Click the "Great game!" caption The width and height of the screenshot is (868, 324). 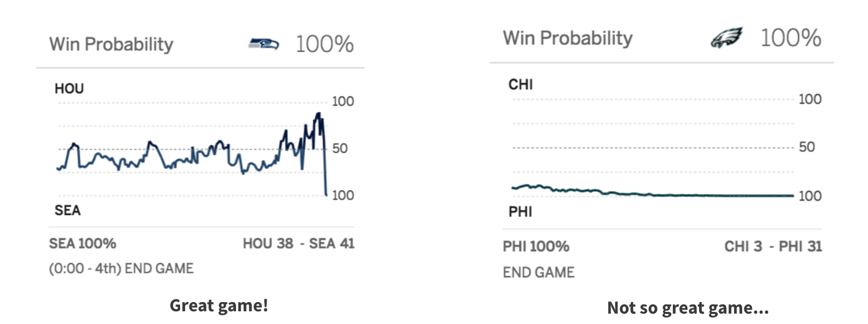pyautogui.click(x=219, y=305)
